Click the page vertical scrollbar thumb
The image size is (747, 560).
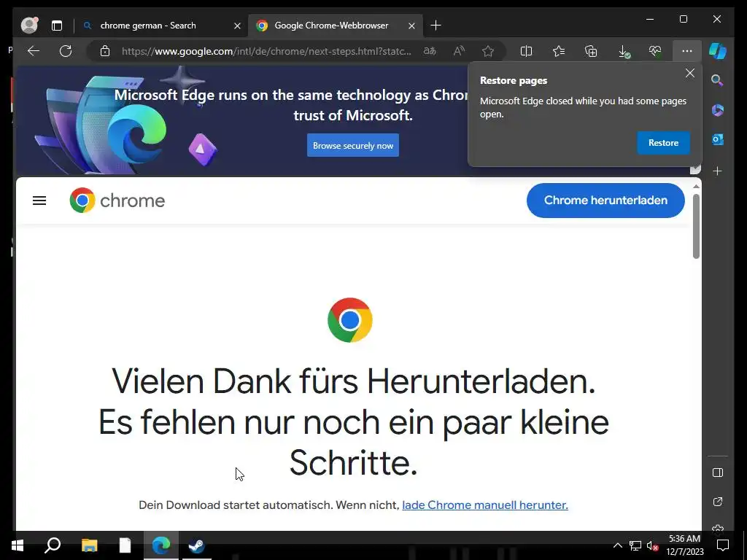696,227
